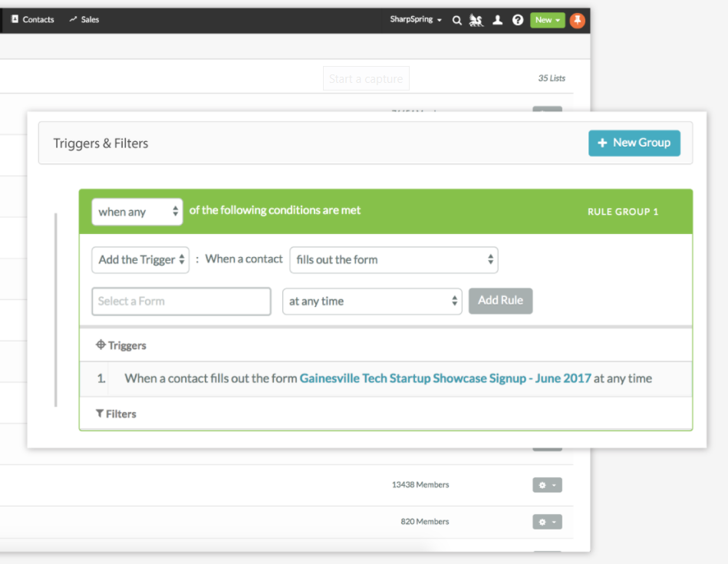Open the Sales menu
The height and width of the screenshot is (564, 728).
[x=84, y=20]
